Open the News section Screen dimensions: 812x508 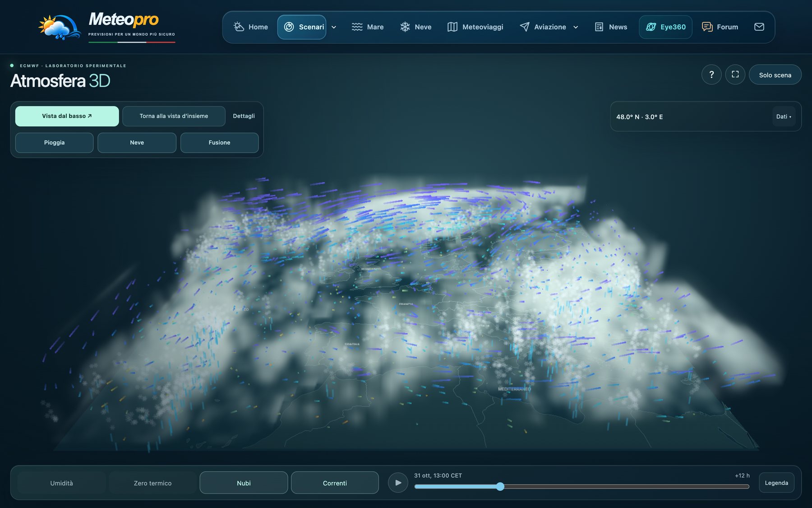611,27
